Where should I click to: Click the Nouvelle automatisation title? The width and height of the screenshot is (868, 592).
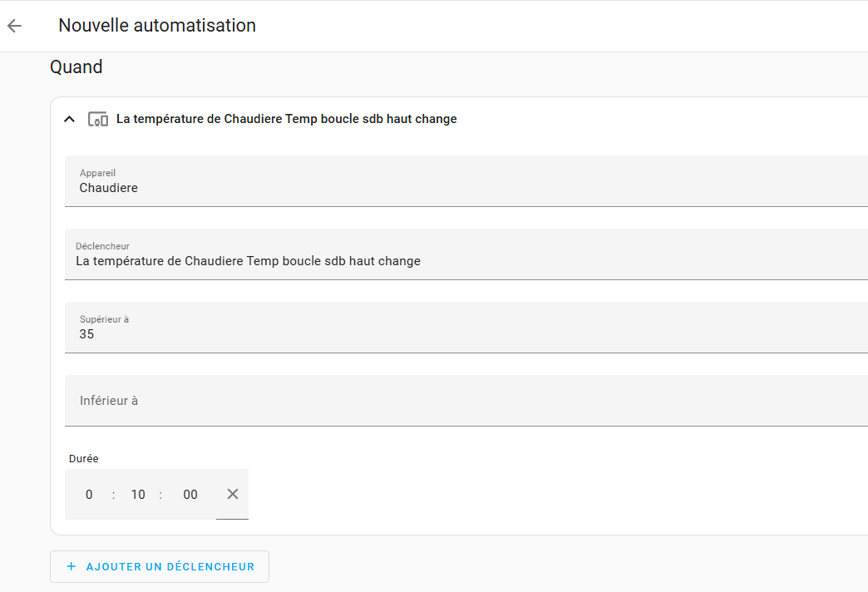pos(157,26)
